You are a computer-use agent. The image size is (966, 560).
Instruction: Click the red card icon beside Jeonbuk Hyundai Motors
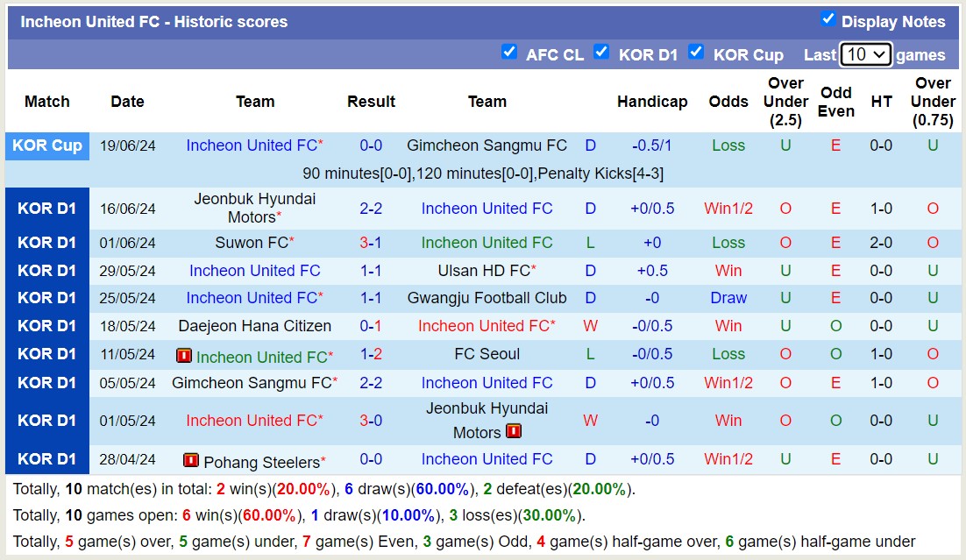(x=513, y=431)
